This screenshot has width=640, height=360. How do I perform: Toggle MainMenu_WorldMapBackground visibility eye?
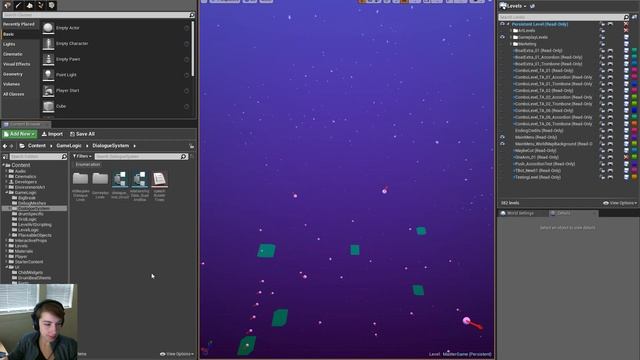pos(502,144)
